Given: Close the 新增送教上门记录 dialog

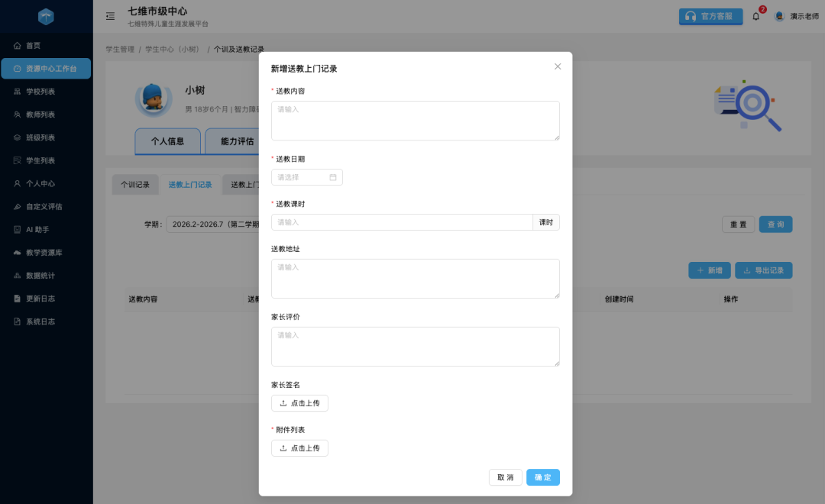Looking at the screenshot, I should 558,66.
